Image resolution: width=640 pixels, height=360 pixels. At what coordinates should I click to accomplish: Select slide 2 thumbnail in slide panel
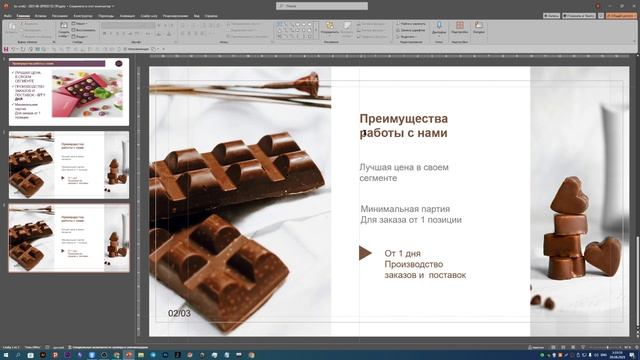[x=69, y=165]
